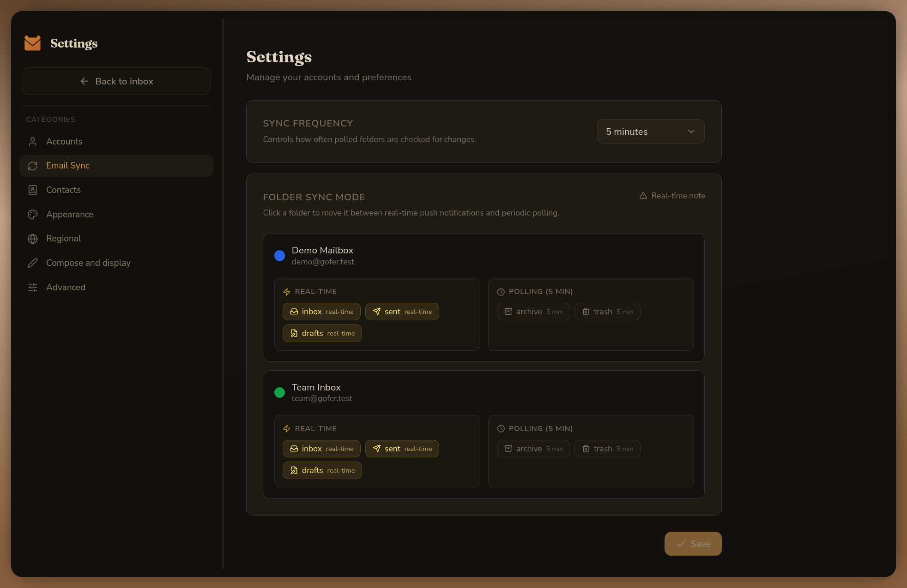Click the back arrow icon beside Back to inbox
907x588 pixels.
(84, 81)
